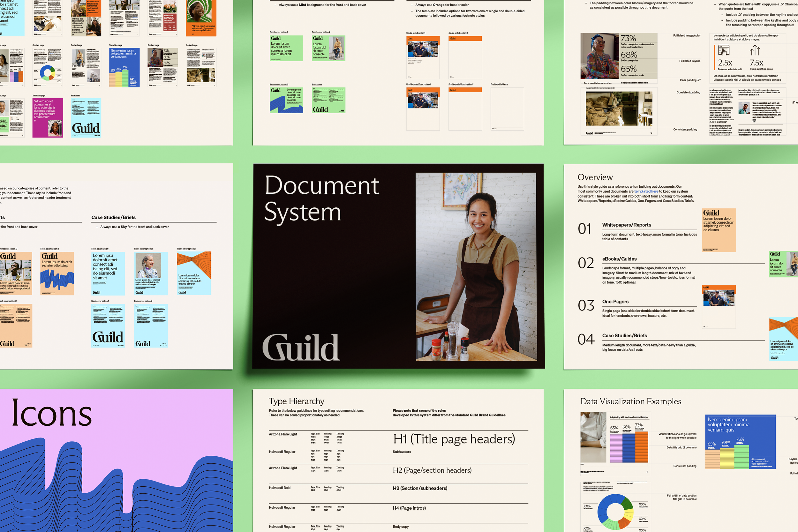Open the magenta quote transition page thumbnail

click(x=48, y=117)
